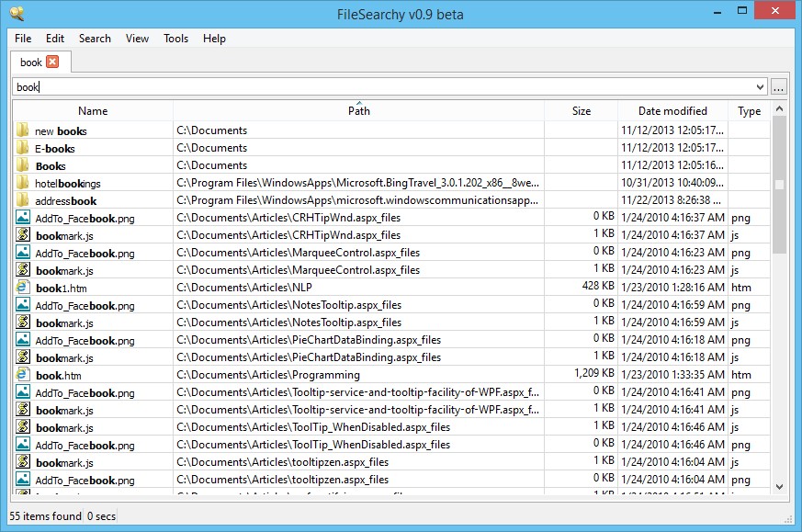Click the PNG image icon beside AddTo_Facebook.png
802x532 pixels.
click(x=22, y=218)
